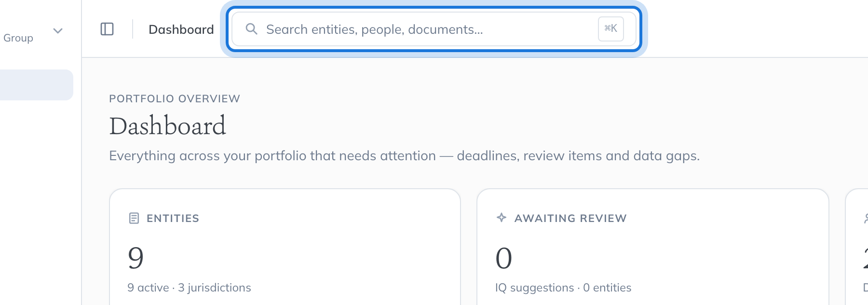Open the AWAITING REVIEW card heading
The height and width of the screenshot is (305, 868).
(x=570, y=219)
